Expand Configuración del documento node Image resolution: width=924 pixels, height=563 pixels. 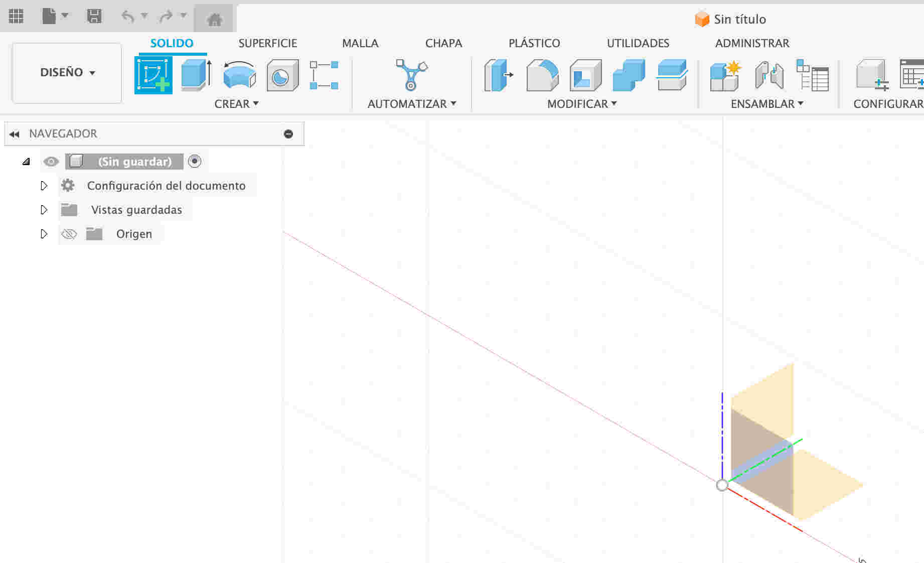click(44, 186)
